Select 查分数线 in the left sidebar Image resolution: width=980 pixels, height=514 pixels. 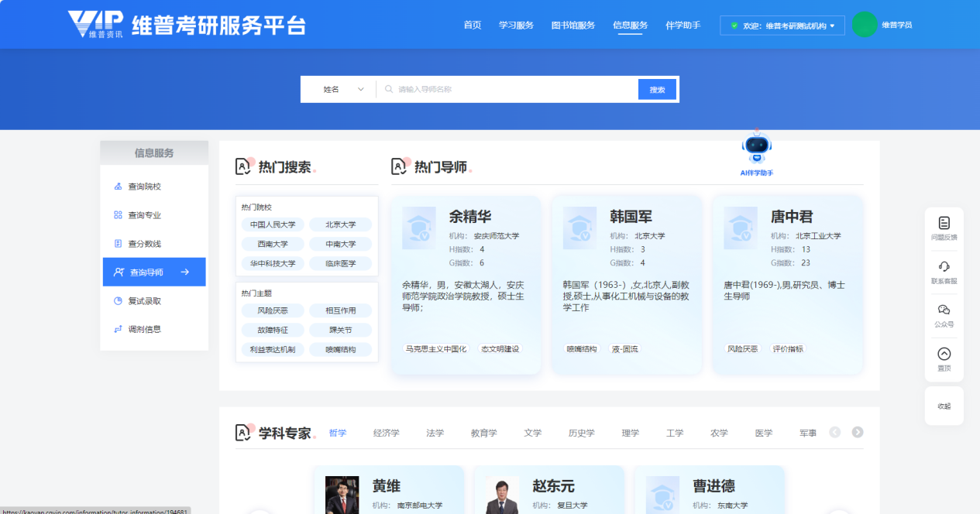click(145, 244)
